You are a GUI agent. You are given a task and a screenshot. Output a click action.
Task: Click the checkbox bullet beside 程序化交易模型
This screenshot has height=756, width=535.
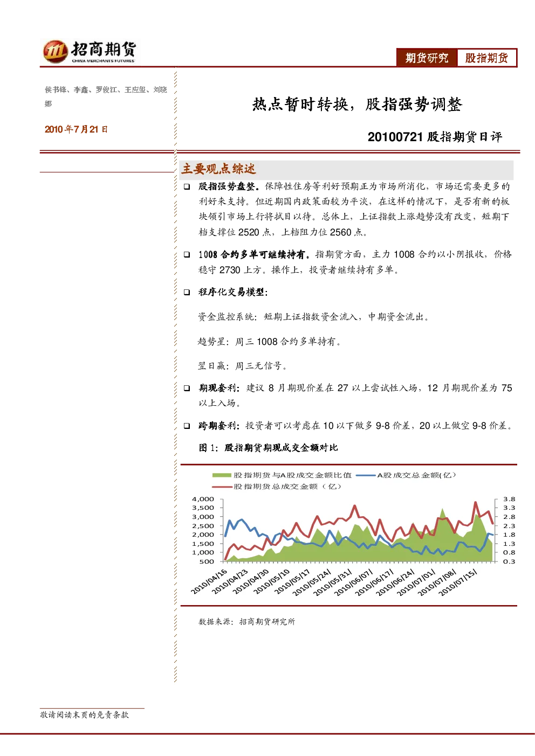click(x=187, y=292)
